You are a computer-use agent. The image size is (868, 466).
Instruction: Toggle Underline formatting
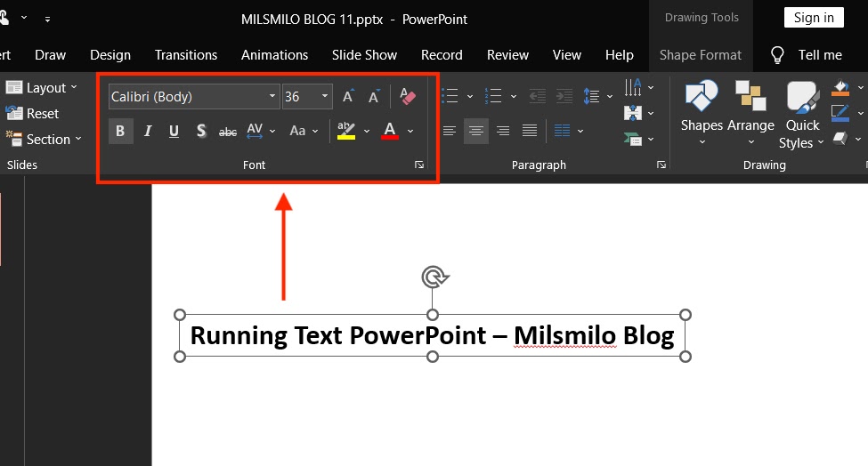(174, 131)
